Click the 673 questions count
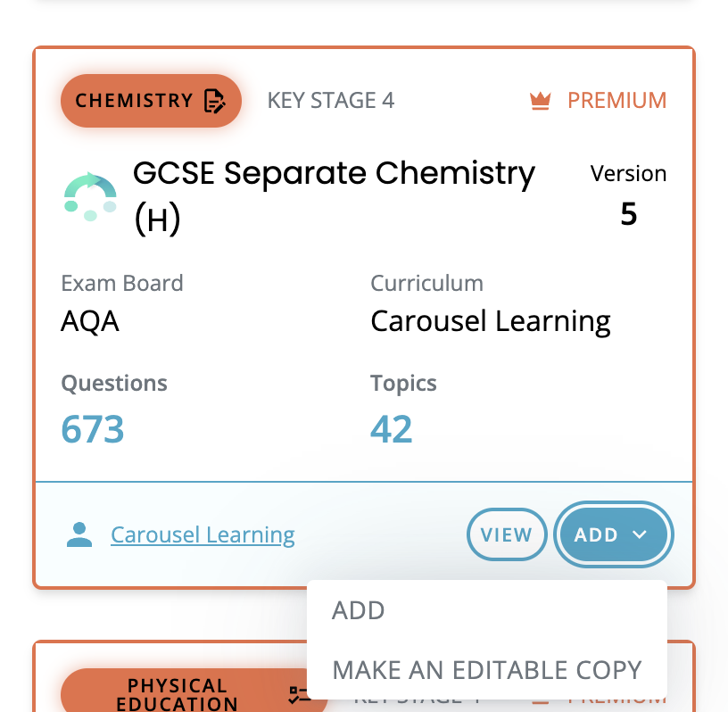Viewport: 728px width, 712px height. pos(93,429)
